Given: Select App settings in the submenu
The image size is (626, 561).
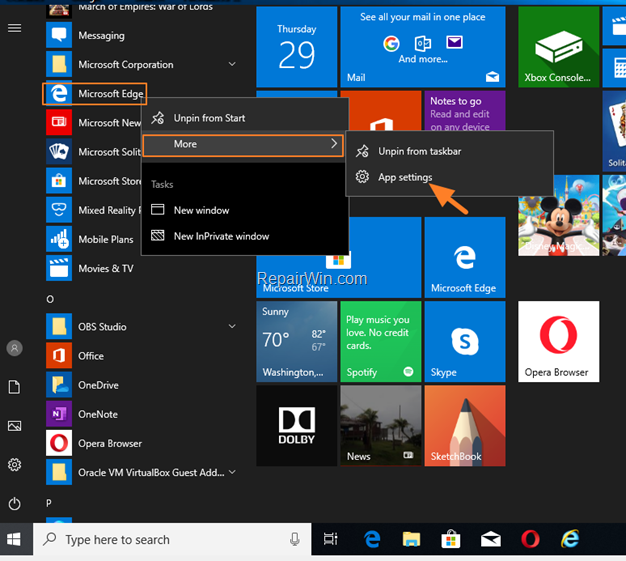Looking at the screenshot, I should coord(450,177).
